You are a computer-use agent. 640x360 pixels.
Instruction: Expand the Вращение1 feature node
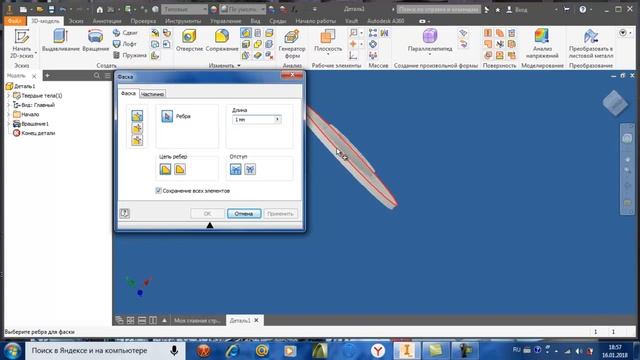(9, 124)
